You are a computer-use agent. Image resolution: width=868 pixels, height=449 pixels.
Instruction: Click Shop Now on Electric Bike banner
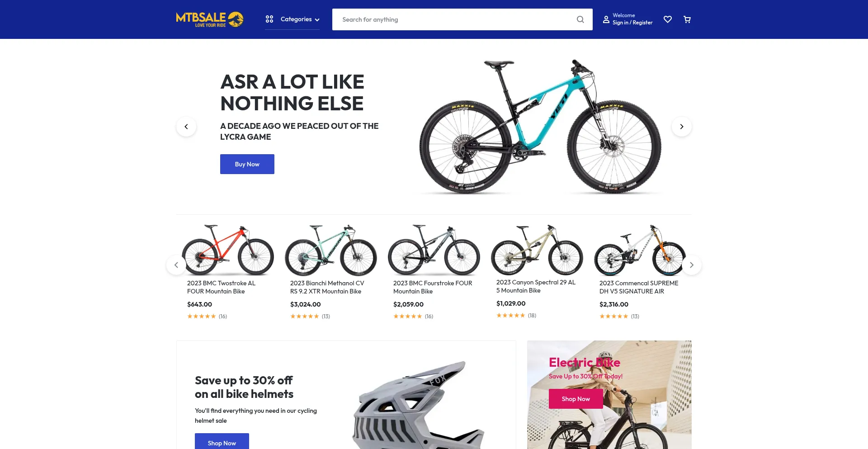[576, 399]
